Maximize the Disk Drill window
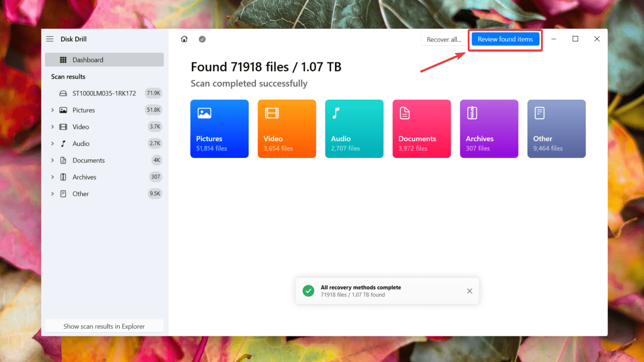The image size is (644, 362). point(575,39)
